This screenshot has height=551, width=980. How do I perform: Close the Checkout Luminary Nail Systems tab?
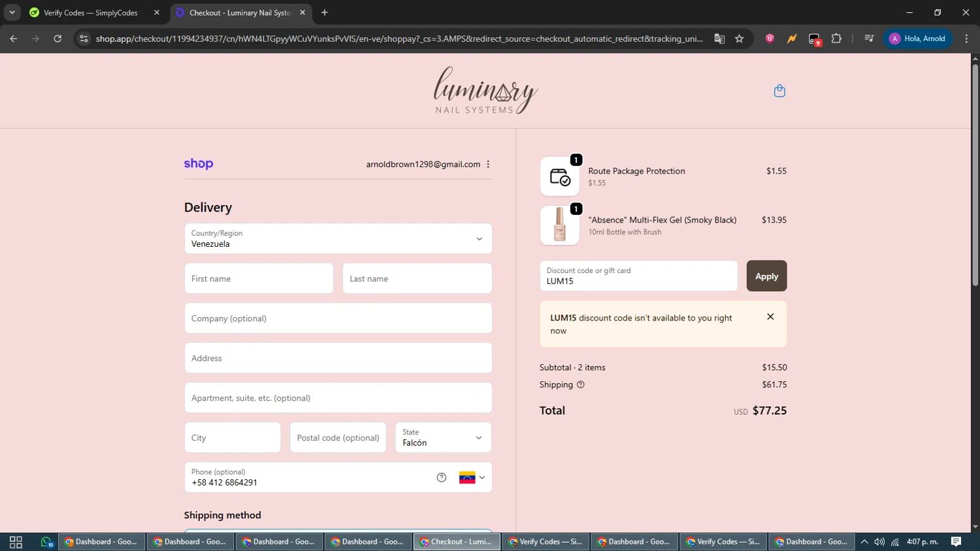point(302,12)
